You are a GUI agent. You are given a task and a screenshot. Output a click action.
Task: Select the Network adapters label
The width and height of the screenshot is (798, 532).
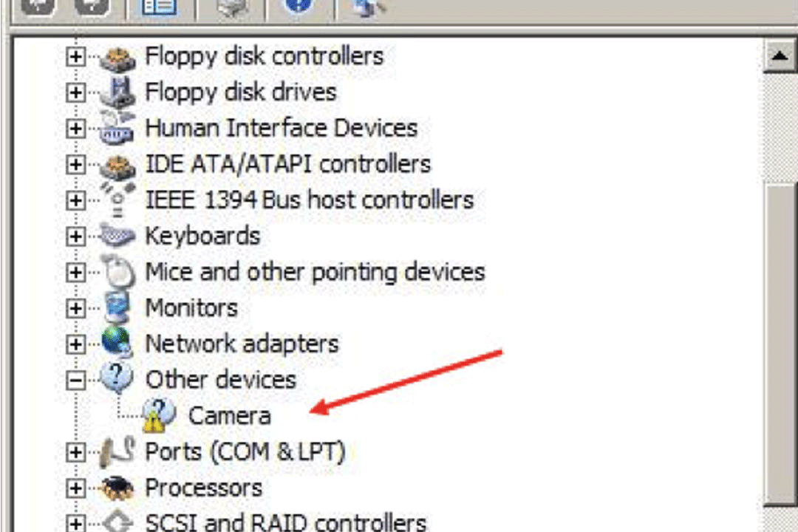tap(242, 344)
